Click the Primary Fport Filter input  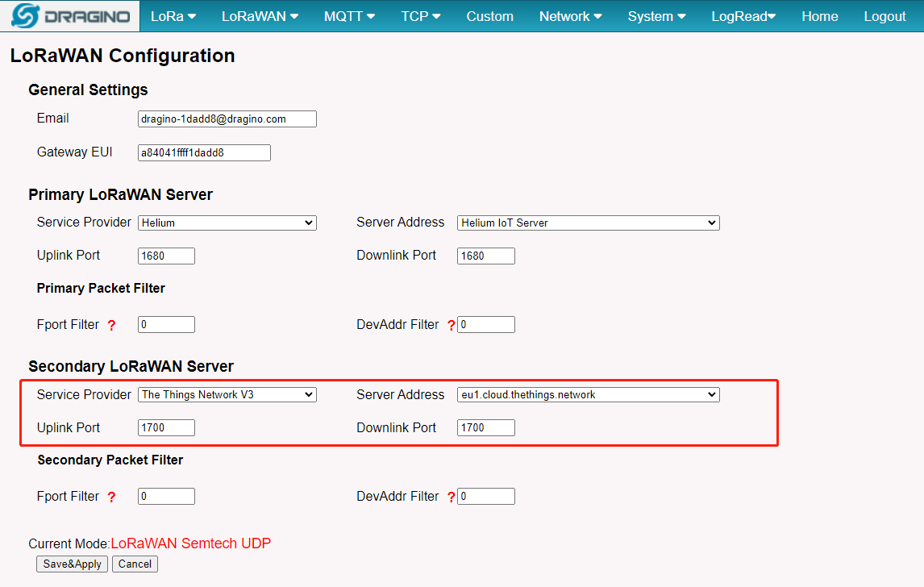166,325
